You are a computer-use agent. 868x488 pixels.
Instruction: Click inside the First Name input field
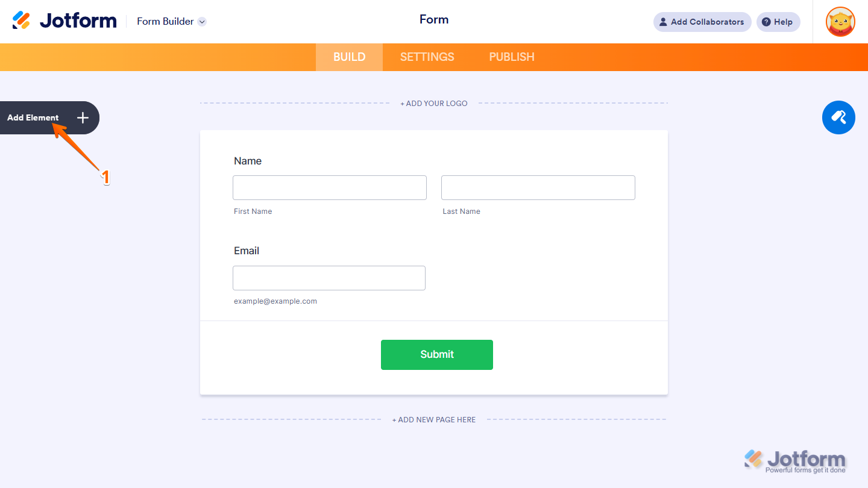tap(329, 187)
